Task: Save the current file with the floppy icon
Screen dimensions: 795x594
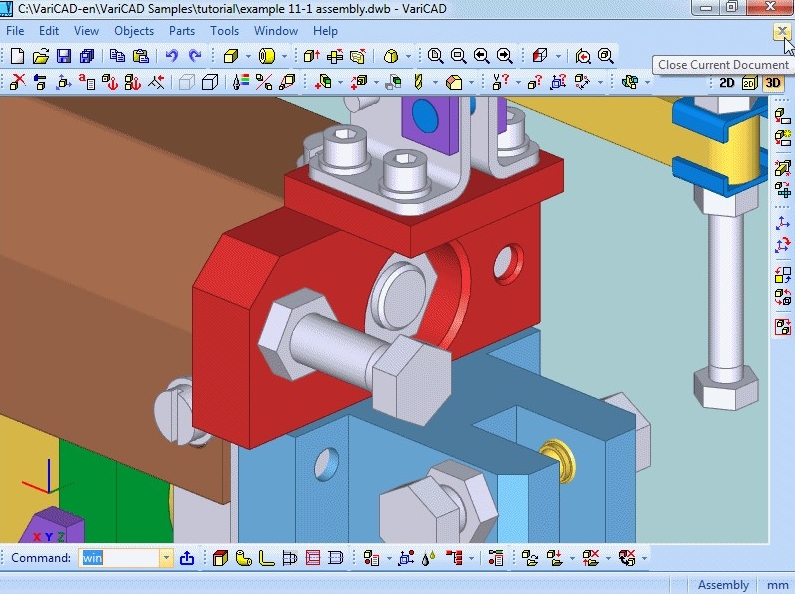Action: point(64,56)
